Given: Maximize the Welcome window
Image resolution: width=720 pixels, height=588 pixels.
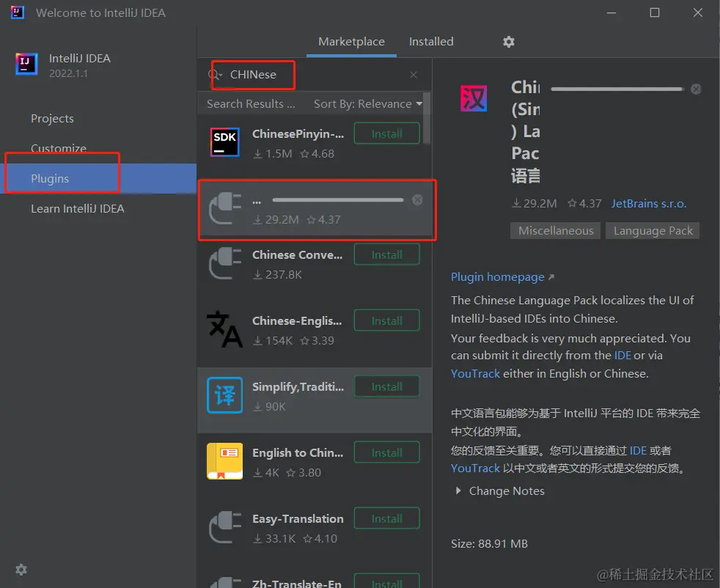Looking at the screenshot, I should click(654, 13).
